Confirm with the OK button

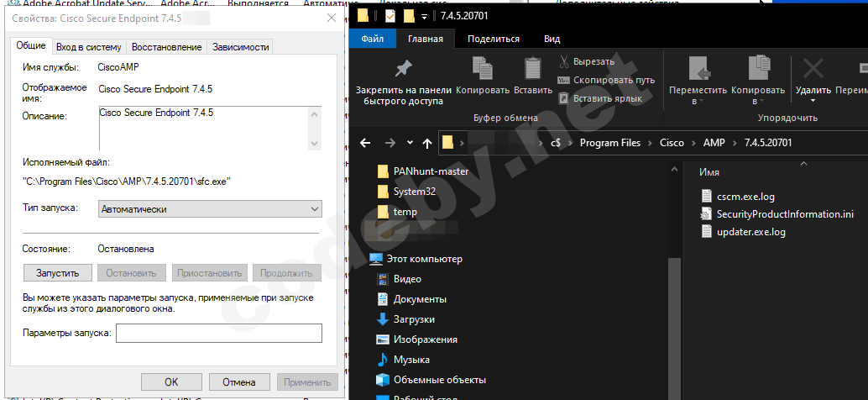[171, 382]
